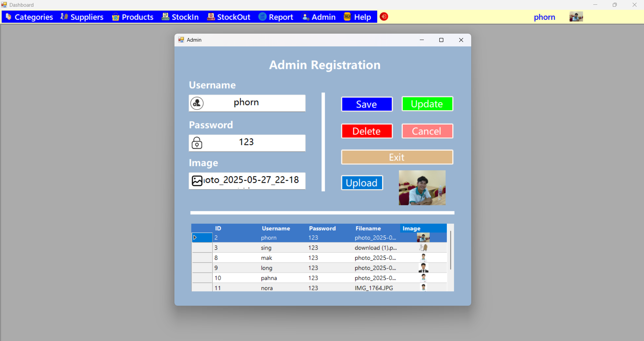The image size is (644, 341).
Task: Click the Save button
Action: click(367, 104)
